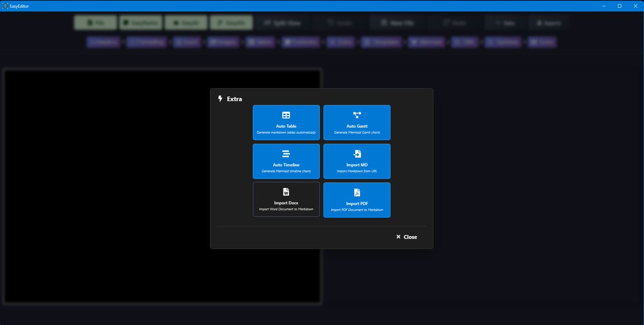Click the EasyEditor app icon in title bar
Image resolution: width=644 pixels, height=325 pixels.
coord(5,6)
